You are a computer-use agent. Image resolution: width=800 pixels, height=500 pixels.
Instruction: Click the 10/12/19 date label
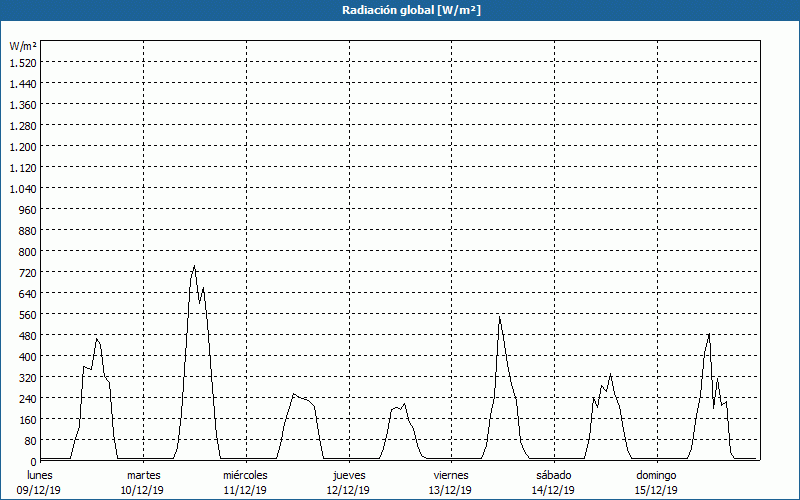[142, 490]
